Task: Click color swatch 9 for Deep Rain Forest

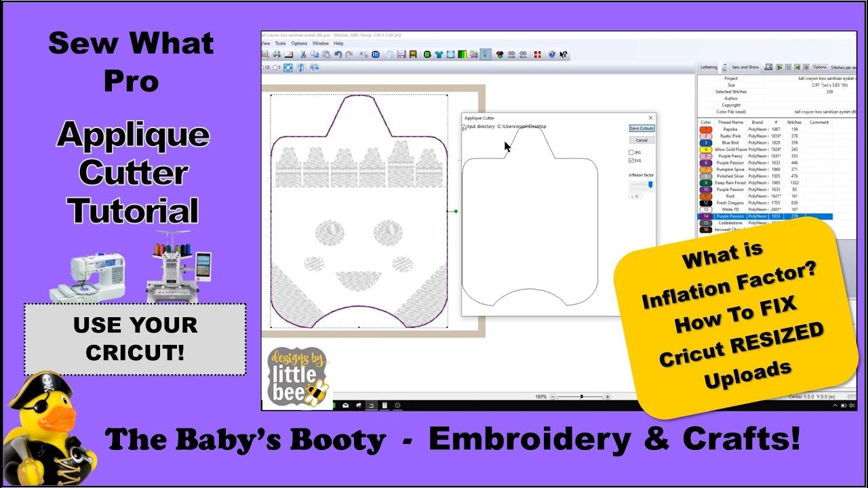Action: (x=706, y=183)
